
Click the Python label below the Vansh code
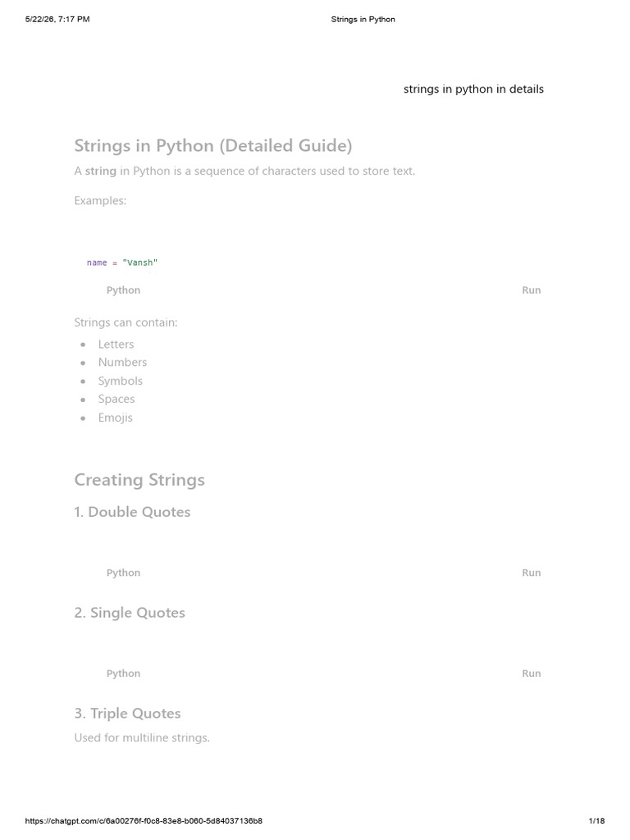point(123,290)
